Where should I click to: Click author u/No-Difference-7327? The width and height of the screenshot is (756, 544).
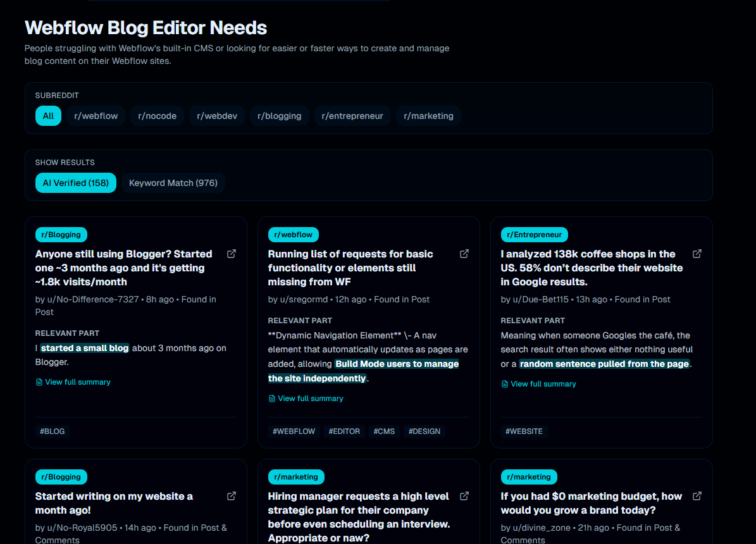tap(92, 299)
